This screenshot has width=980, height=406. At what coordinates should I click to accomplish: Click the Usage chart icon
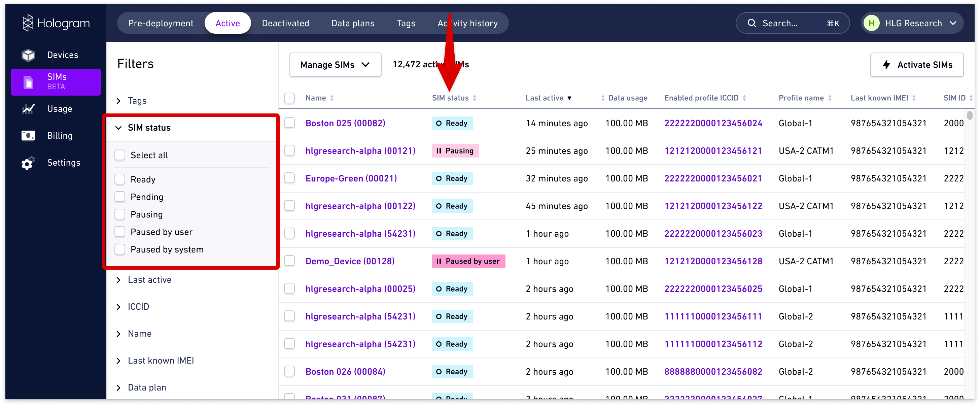click(28, 109)
